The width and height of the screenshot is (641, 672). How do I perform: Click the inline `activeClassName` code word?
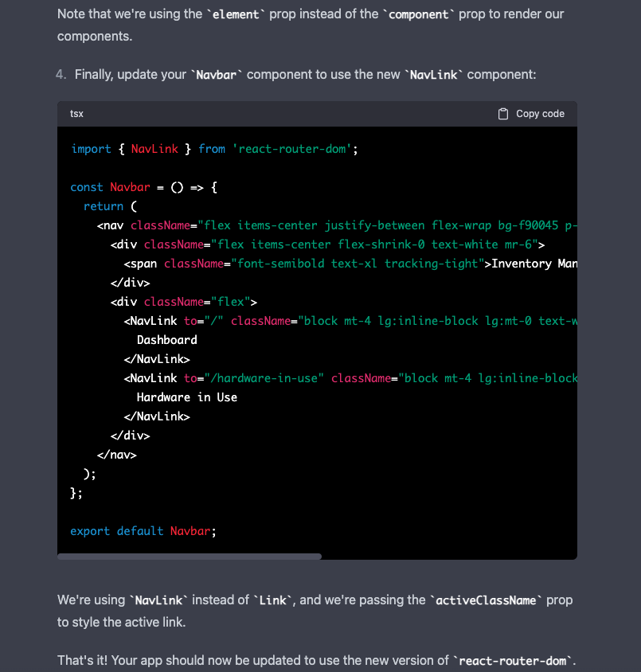pos(486,601)
